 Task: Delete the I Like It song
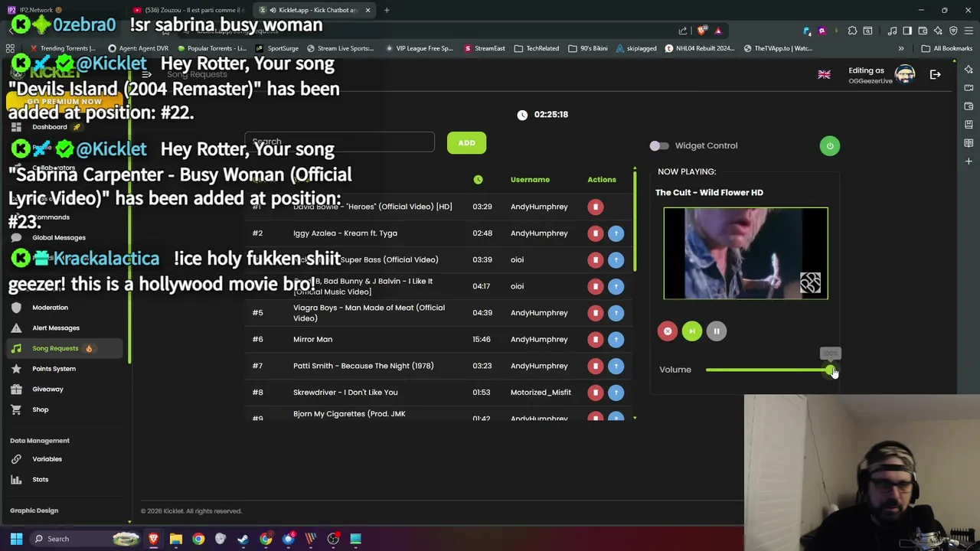595,286
